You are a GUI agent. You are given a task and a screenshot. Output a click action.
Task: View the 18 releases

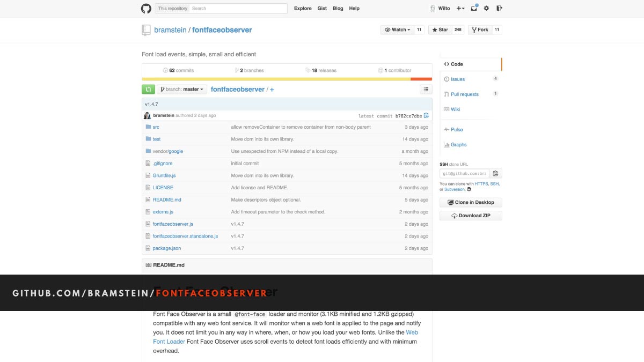(321, 70)
